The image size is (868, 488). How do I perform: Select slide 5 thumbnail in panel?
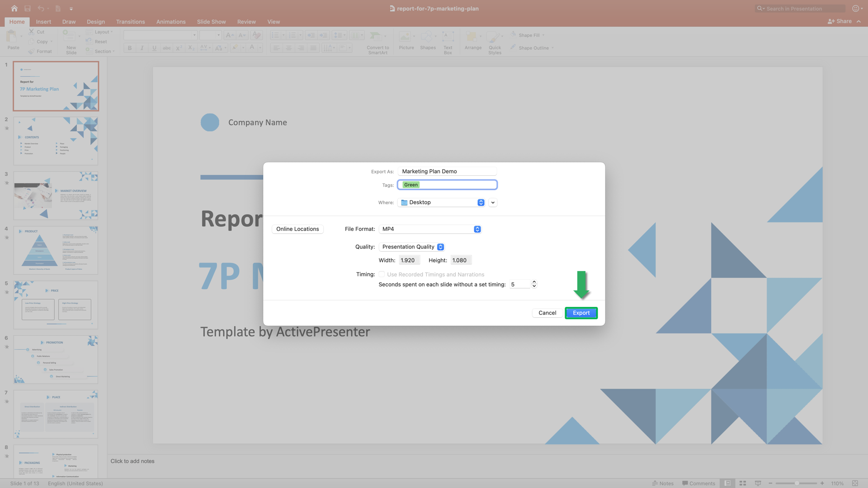56,305
